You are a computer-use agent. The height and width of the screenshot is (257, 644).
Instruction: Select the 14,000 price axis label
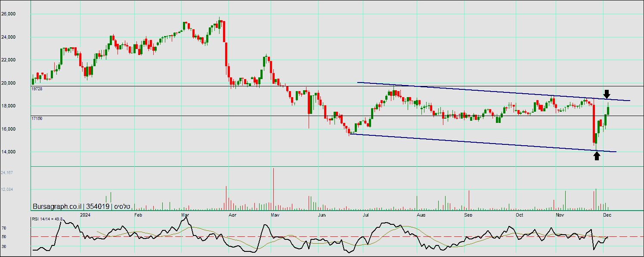click(8, 152)
